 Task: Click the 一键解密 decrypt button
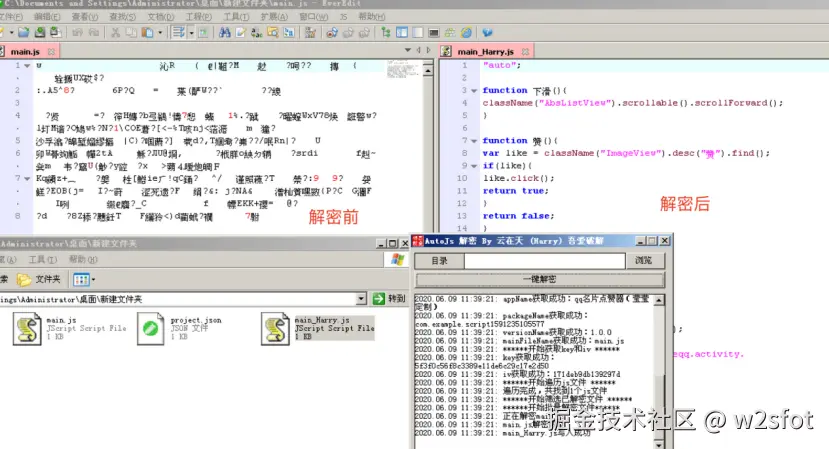point(539,279)
